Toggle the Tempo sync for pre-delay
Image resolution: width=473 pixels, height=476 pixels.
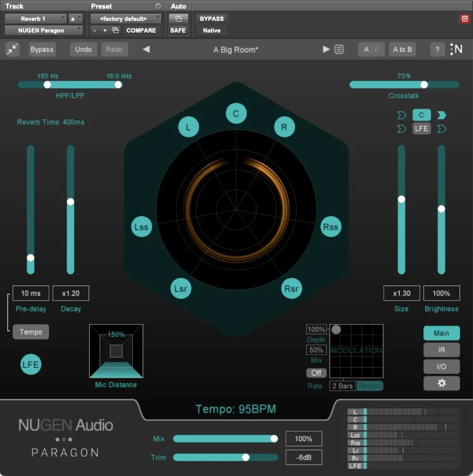tap(31, 332)
